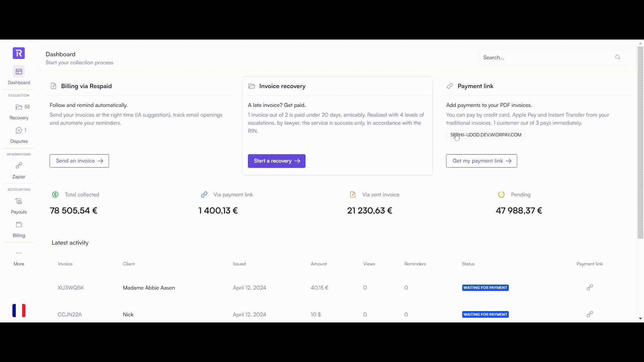Click the French flag locale selector

(x=18, y=310)
